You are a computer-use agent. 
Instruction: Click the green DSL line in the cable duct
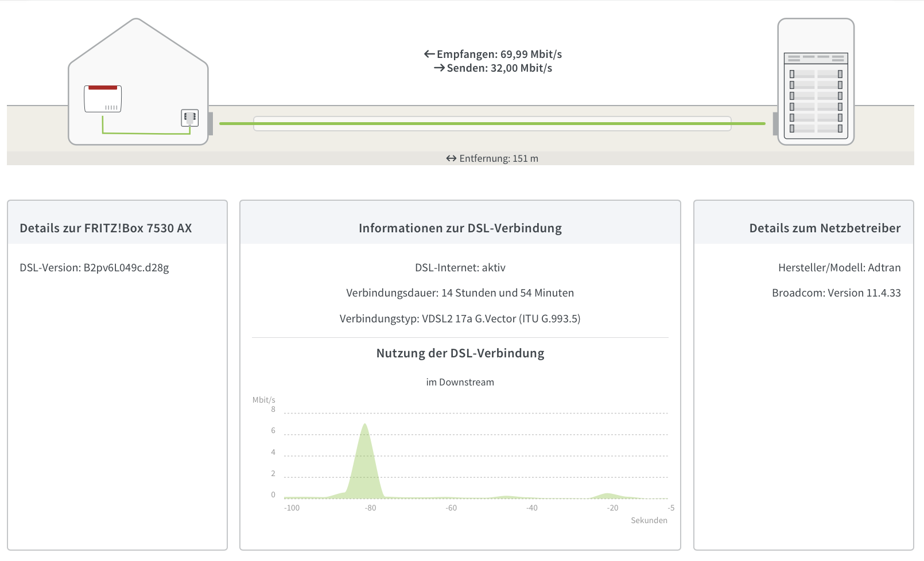[x=492, y=123]
